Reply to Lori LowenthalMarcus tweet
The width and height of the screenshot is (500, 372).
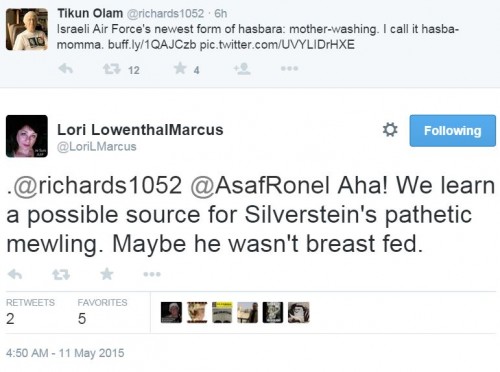[15, 275]
